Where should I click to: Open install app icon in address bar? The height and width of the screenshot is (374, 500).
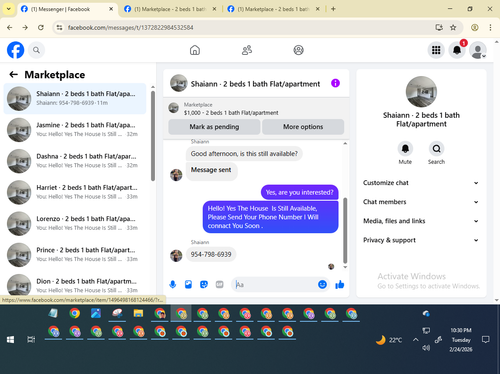[x=439, y=27]
